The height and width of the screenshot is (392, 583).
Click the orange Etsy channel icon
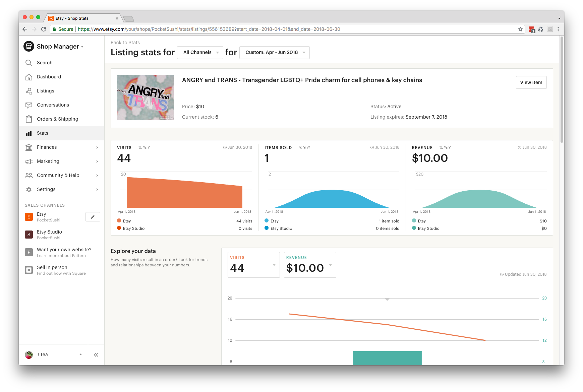[29, 217]
